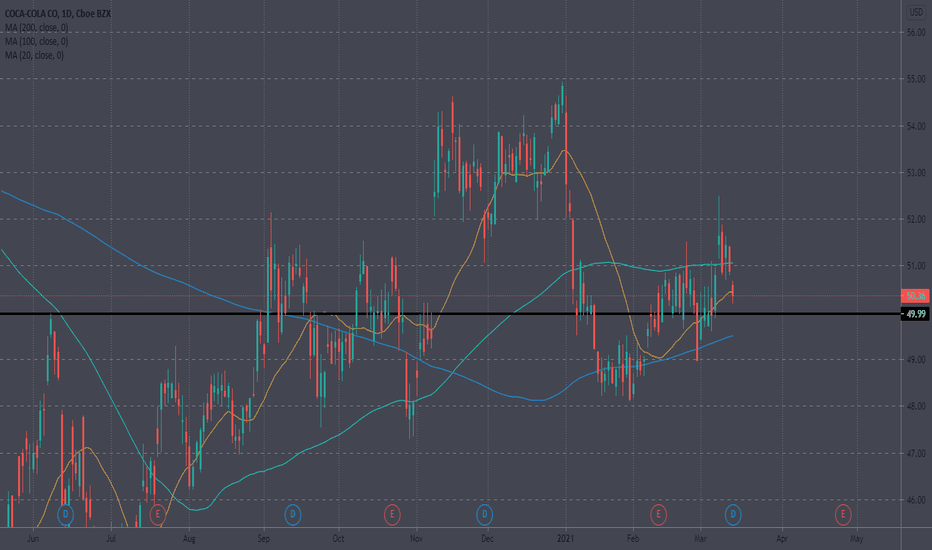Click the 56.00 price axis label
The height and width of the screenshot is (550, 932).
click(916, 33)
